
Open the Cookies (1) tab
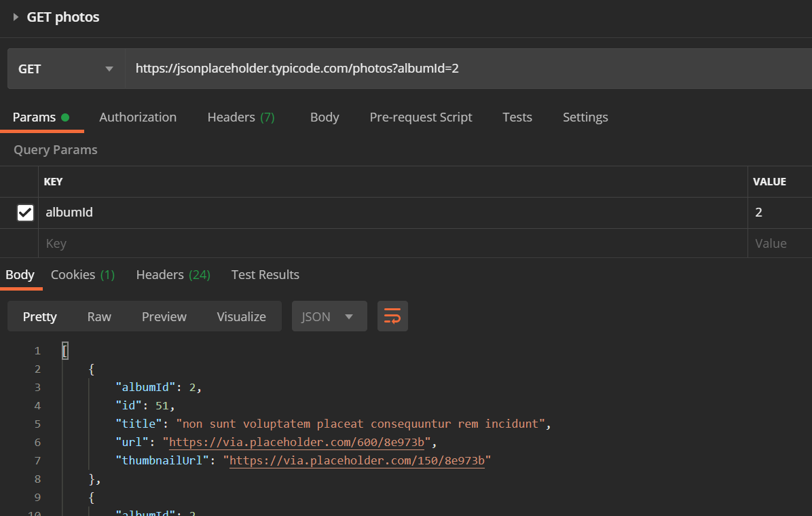click(83, 275)
